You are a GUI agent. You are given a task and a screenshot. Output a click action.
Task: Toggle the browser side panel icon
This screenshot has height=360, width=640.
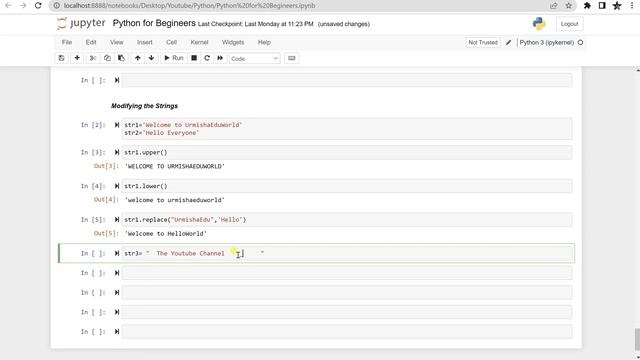pyautogui.click(x=602, y=6)
